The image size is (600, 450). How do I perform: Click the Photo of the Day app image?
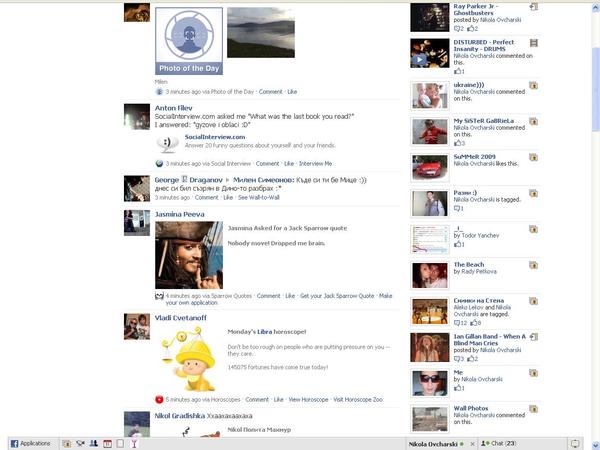pos(188,40)
